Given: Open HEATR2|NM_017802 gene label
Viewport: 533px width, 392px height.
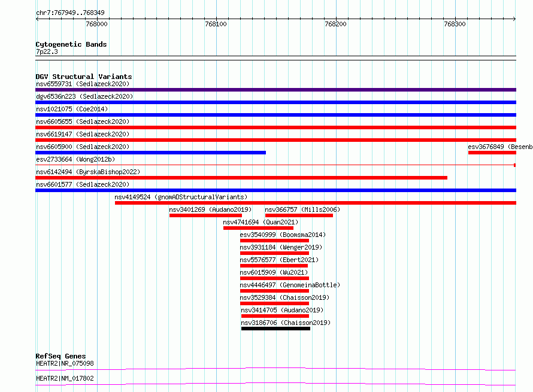Looking at the screenshot, I should [x=65, y=378].
